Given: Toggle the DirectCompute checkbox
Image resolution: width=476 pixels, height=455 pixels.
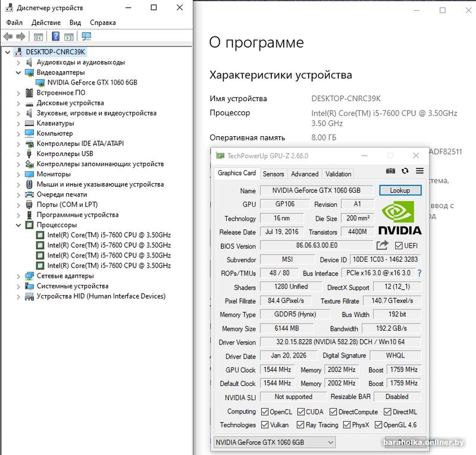Looking at the screenshot, I should [333, 412].
